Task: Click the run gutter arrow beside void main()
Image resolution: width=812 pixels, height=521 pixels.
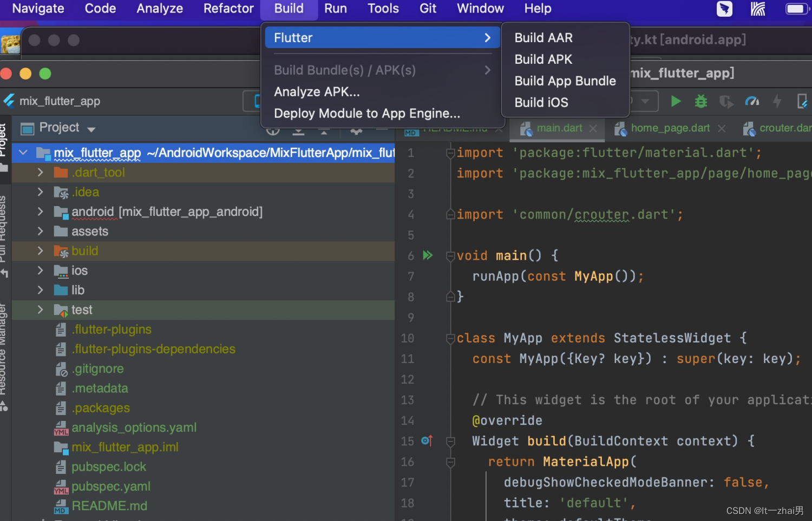Action: (428, 255)
